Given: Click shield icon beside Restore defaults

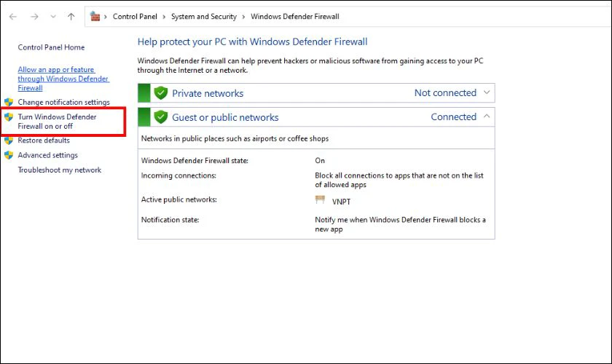Looking at the screenshot, I should click(9, 141).
